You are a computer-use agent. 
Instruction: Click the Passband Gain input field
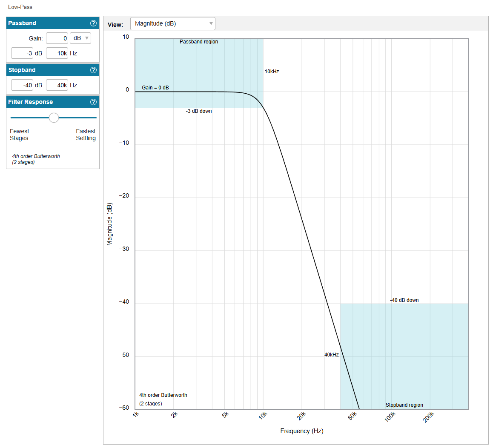[57, 38]
